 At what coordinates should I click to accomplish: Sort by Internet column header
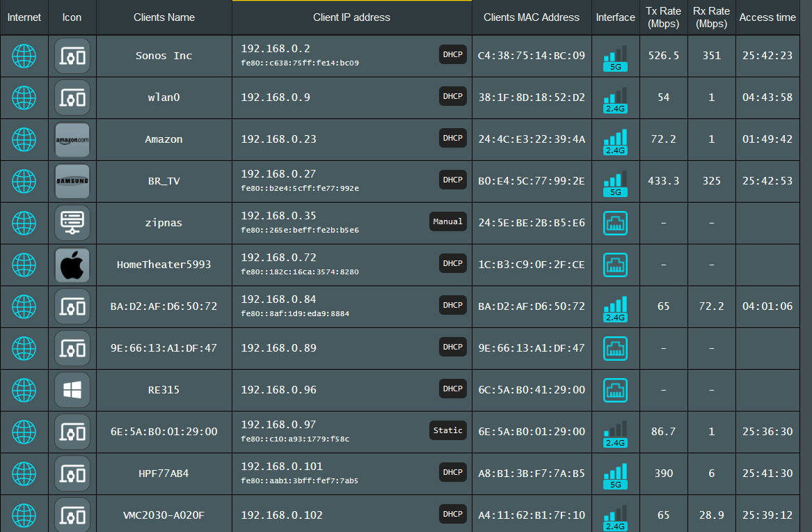click(x=24, y=17)
